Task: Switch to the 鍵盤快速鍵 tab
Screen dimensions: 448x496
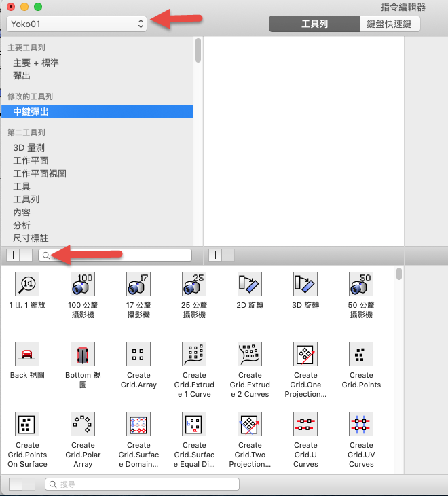Action: coord(390,24)
